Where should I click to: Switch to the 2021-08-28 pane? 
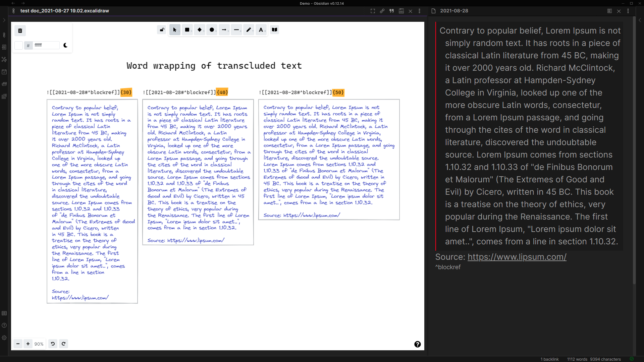pyautogui.click(x=455, y=10)
